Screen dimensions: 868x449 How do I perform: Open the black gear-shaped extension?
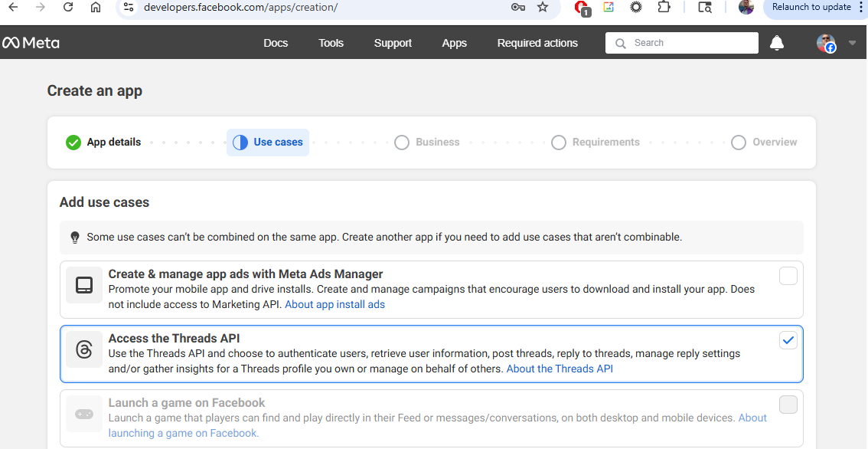(x=636, y=7)
